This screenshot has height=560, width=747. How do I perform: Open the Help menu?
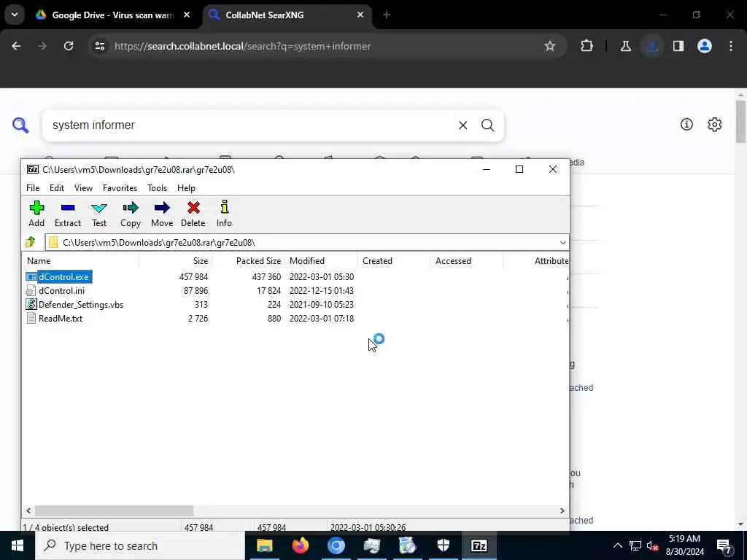click(x=186, y=188)
